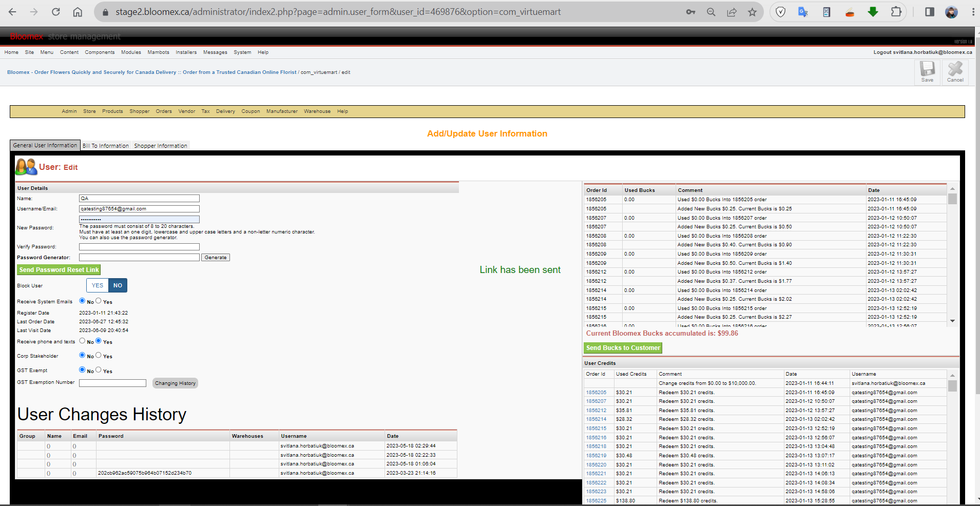The height and width of the screenshot is (506, 980).
Task: Bookmark this page with star icon
Action: [x=752, y=12]
